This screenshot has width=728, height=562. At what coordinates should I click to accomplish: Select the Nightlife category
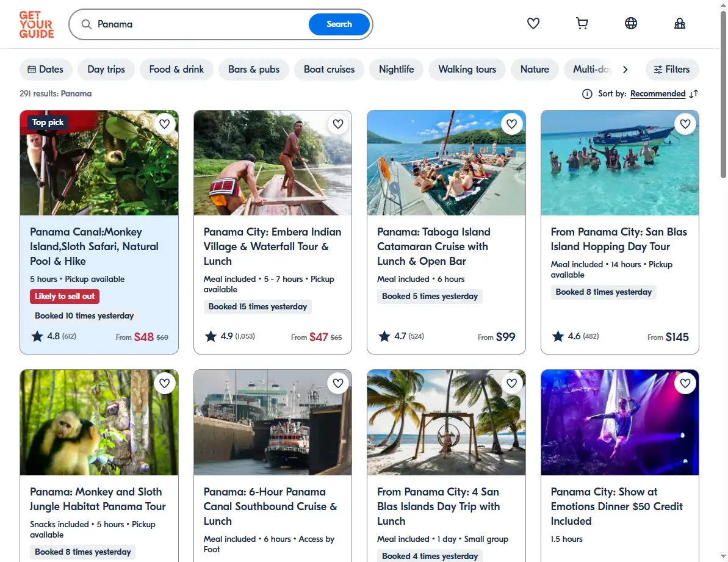click(x=397, y=70)
